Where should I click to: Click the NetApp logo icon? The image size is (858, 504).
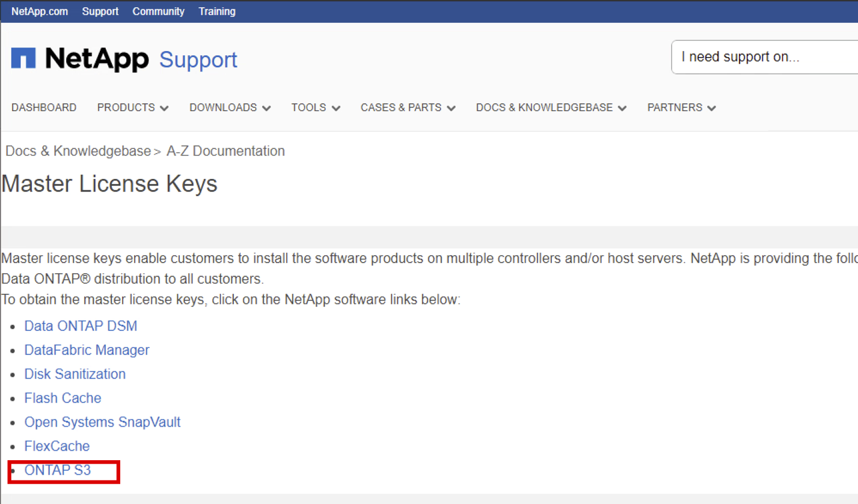23,59
